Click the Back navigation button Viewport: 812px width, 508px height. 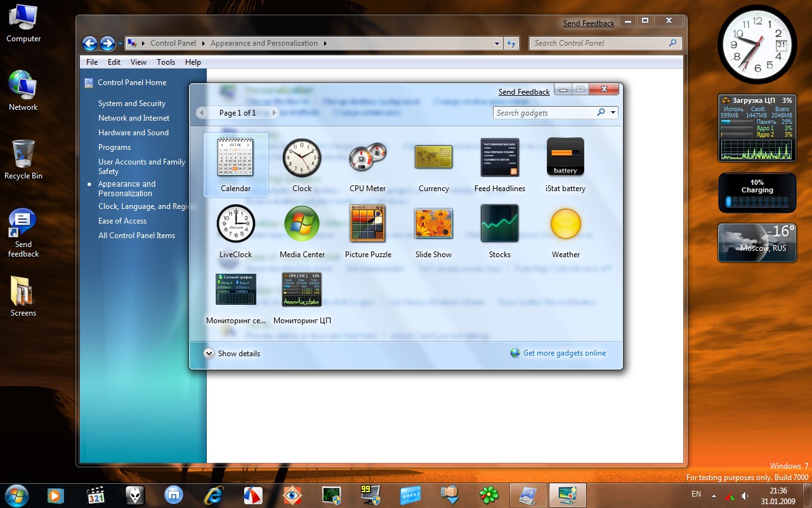[x=89, y=43]
